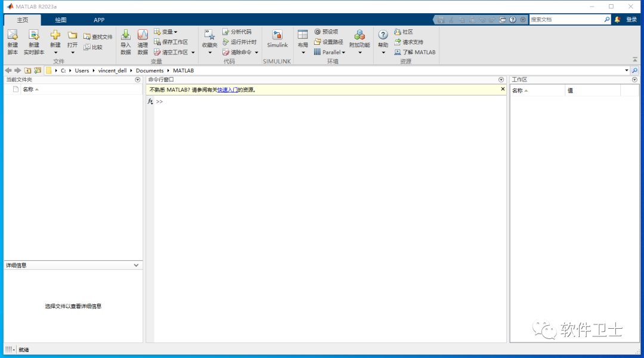Switch to the Plots (绘图) tab
644x358 pixels.
coord(61,20)
